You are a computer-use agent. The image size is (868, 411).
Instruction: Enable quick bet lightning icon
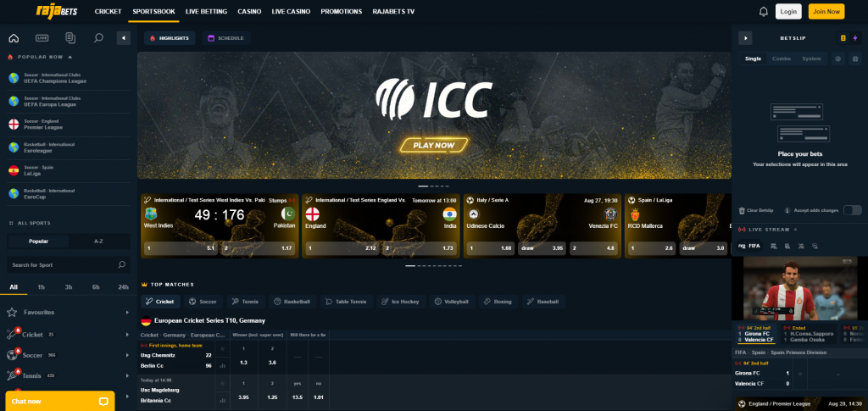point(854,38)
